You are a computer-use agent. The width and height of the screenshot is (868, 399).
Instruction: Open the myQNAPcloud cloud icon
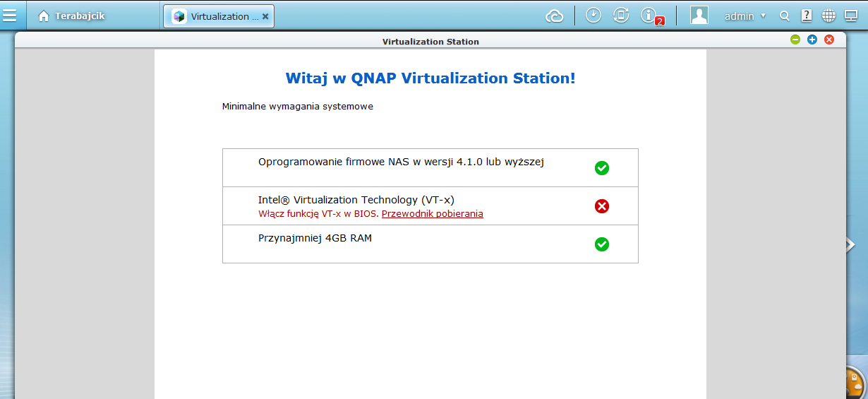[x=555, y=16]
